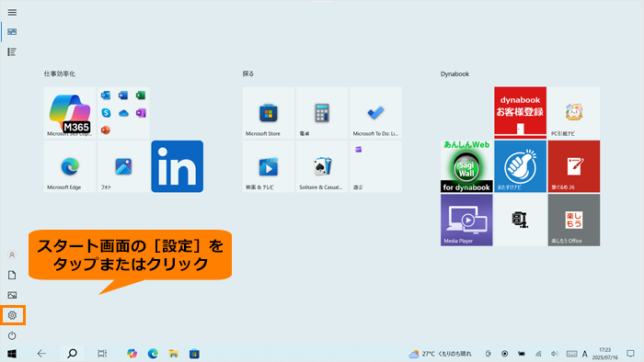Open the user account icon in the sidebar
This screenshot has width=644, height=362.
[12, 255]
